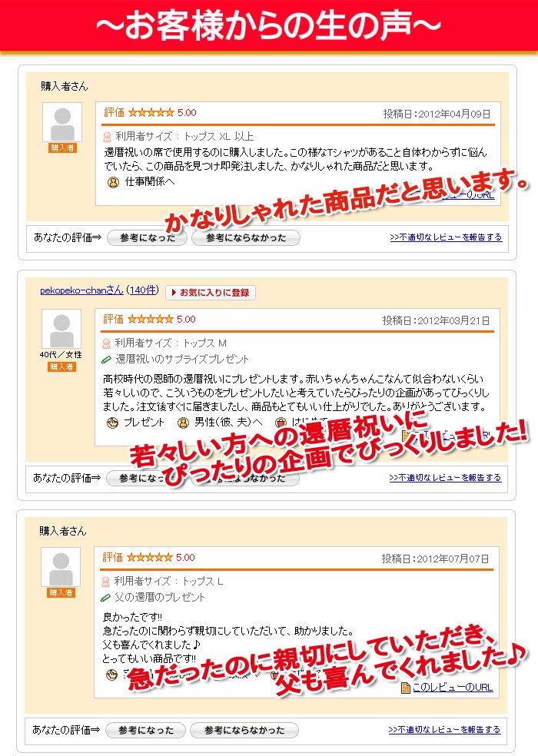Click face icon next to 男性(彼、夫)へ
This screenshot has height=756, width=538.
click(x=184, y=423)
